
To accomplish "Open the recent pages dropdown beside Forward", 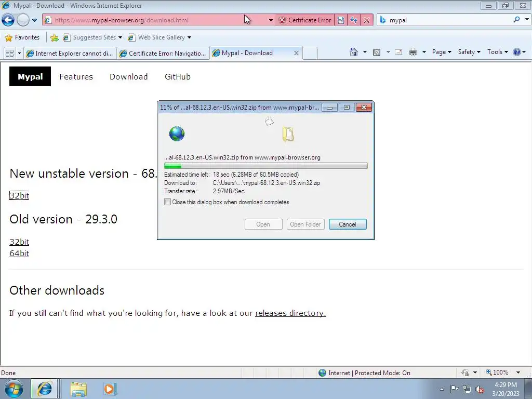I will click(x=34, y=20).
